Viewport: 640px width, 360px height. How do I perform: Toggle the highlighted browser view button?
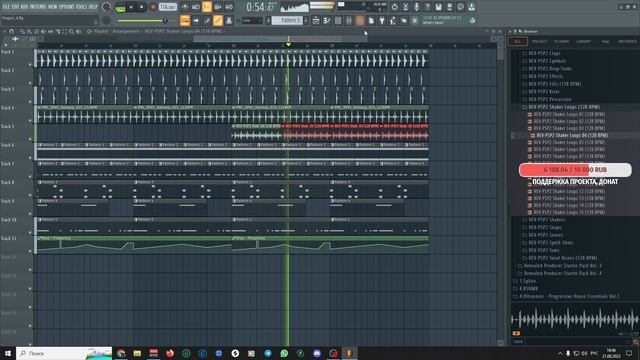(x=360, y=20)
